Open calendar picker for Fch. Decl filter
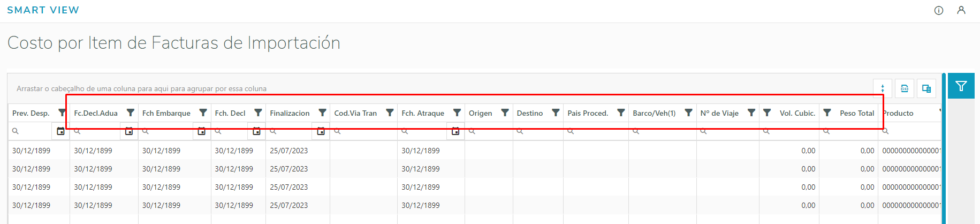 tap(256, 131)
